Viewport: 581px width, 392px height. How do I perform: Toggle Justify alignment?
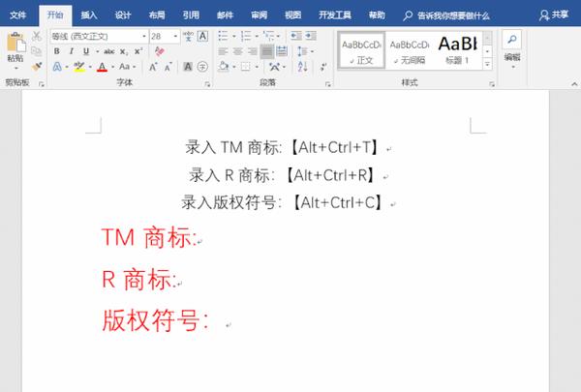coord(267,51)
